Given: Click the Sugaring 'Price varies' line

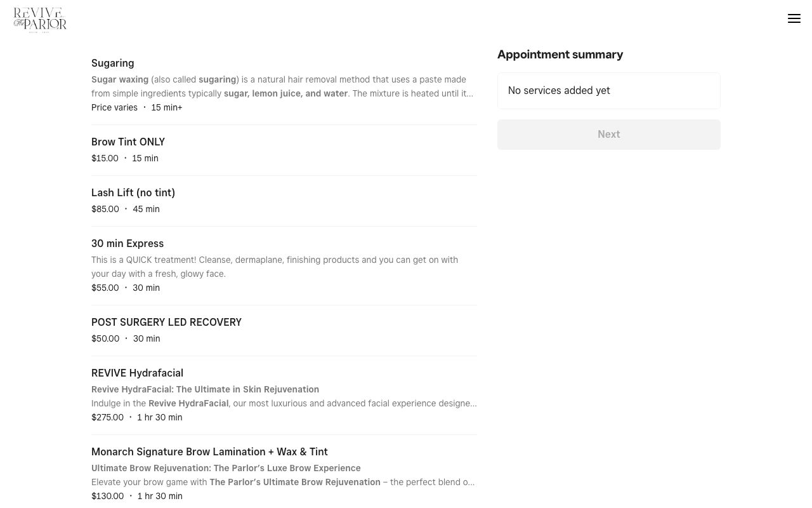Looking at the screenshot, I should (115, 108).
